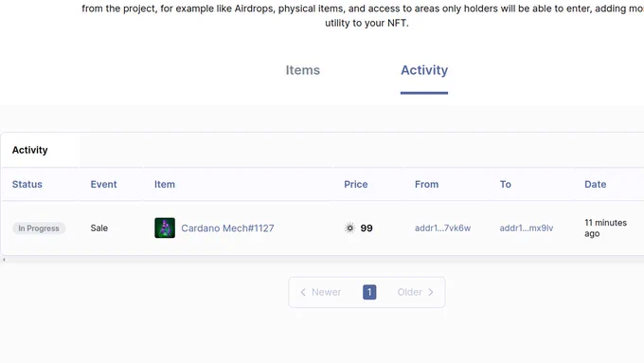Click the Activity panel heading
Viewport: 644px width, 363px height.
click(x=29, y=150)
